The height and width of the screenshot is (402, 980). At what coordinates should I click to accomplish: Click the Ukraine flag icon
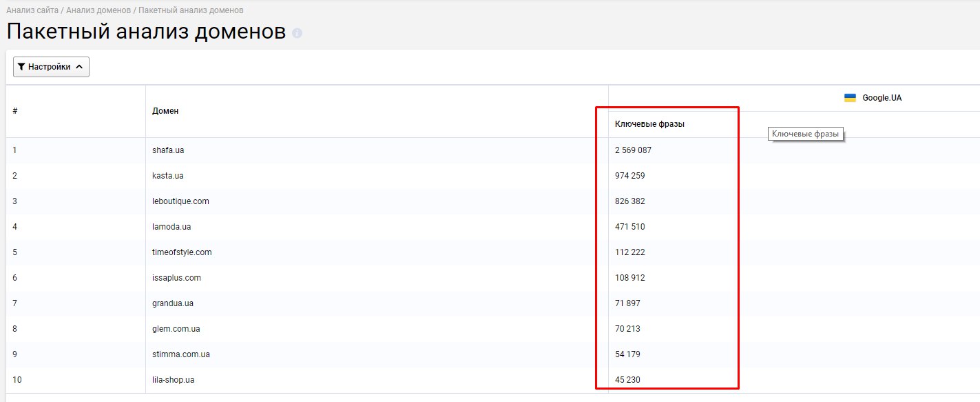point(851,98)
